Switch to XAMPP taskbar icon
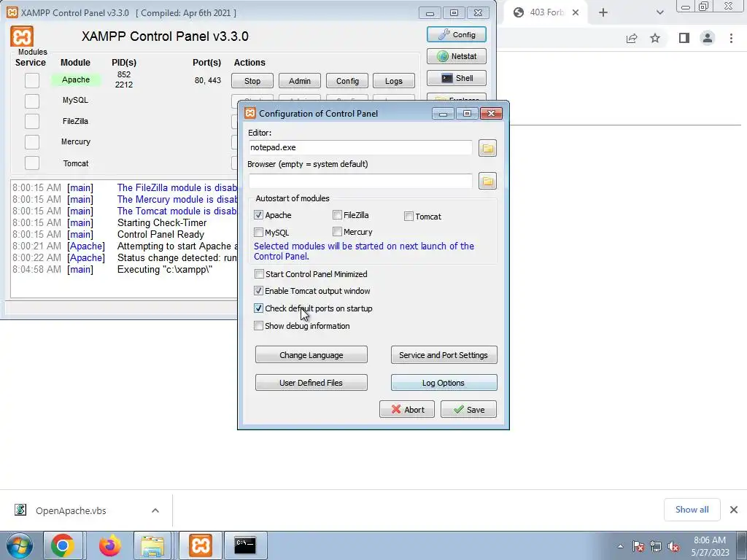This screenshot has height=560, width=747. 200,545
